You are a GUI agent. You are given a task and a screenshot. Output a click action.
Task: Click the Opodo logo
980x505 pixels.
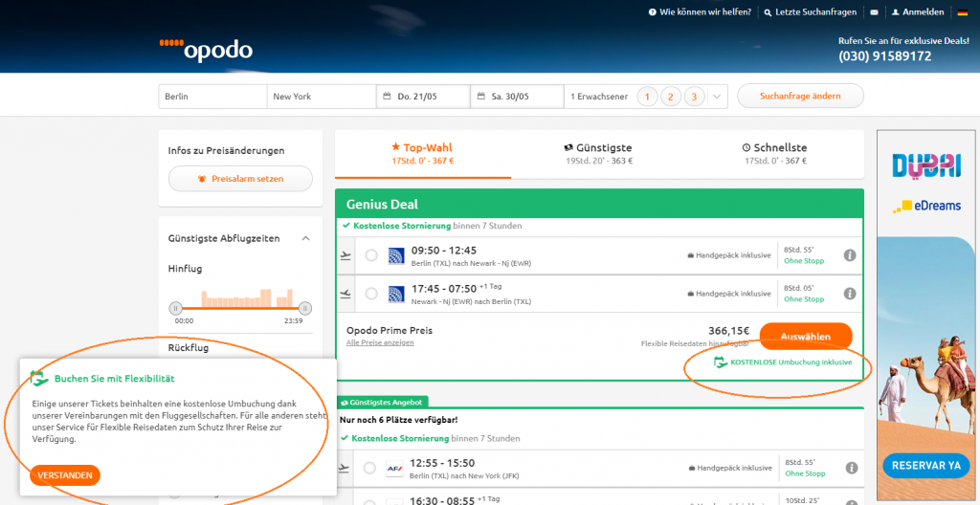point(206,49)
